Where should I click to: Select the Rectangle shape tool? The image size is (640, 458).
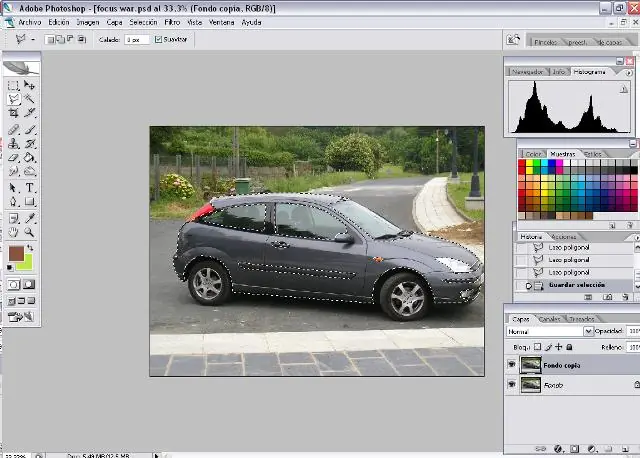pos(29,202)
